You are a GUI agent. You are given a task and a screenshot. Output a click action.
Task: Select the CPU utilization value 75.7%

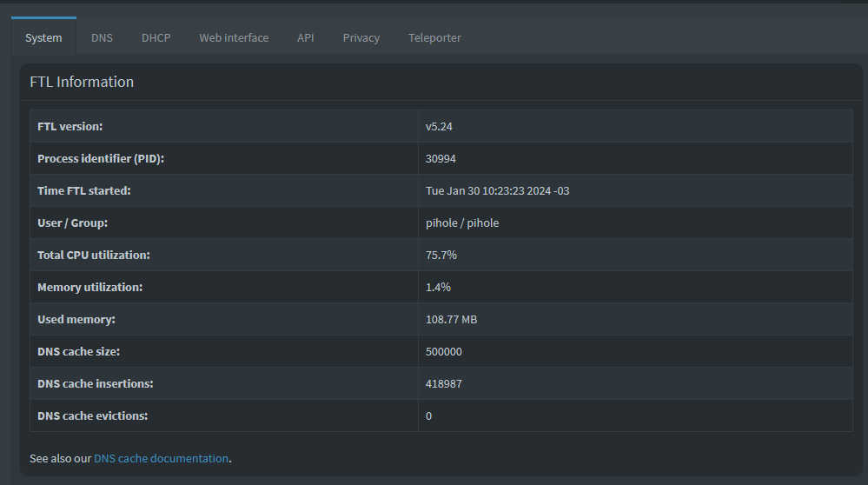pos(441,256)
